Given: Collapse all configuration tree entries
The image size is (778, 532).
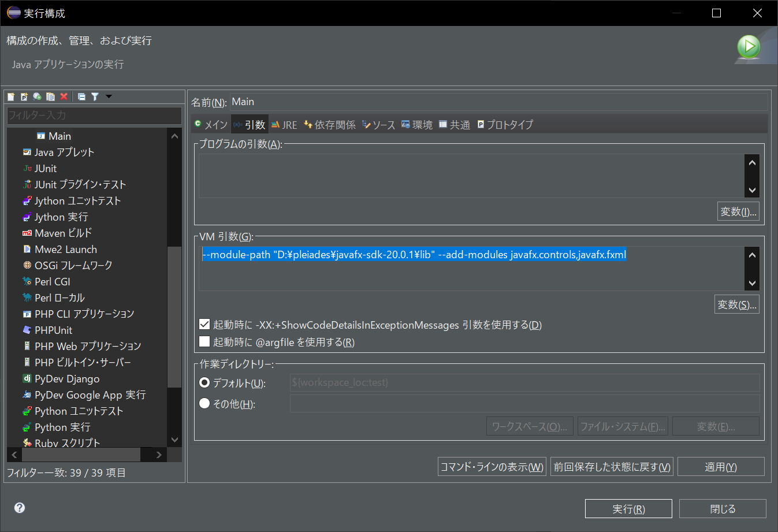Looking at the screenshot, I should [81, 96].
